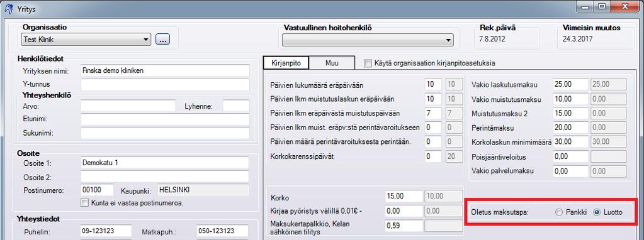
Task: Edit Päivien lkm eräpäivästä muistutuspäivään value
Action: pos(433,113)
